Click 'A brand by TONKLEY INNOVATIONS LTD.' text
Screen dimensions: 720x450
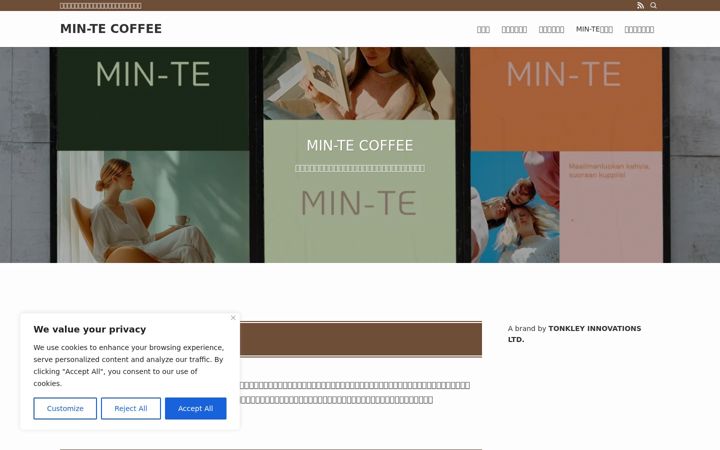click(x=574, y=334)
